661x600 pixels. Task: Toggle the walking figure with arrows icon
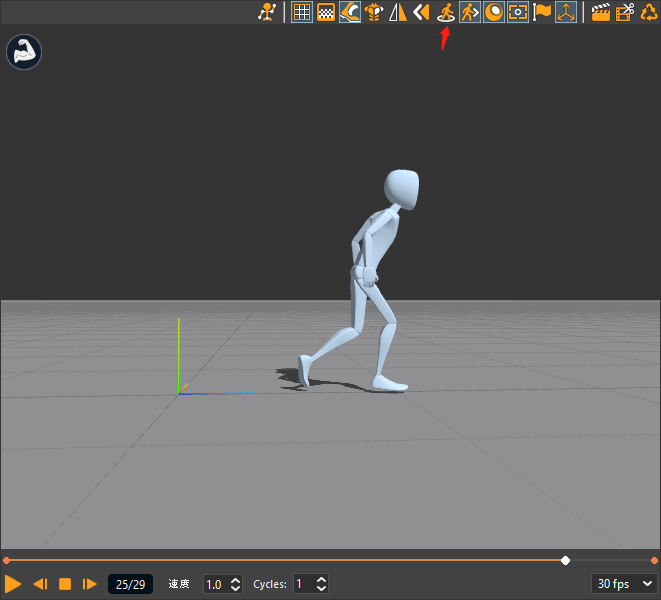[x=470, y=12]
